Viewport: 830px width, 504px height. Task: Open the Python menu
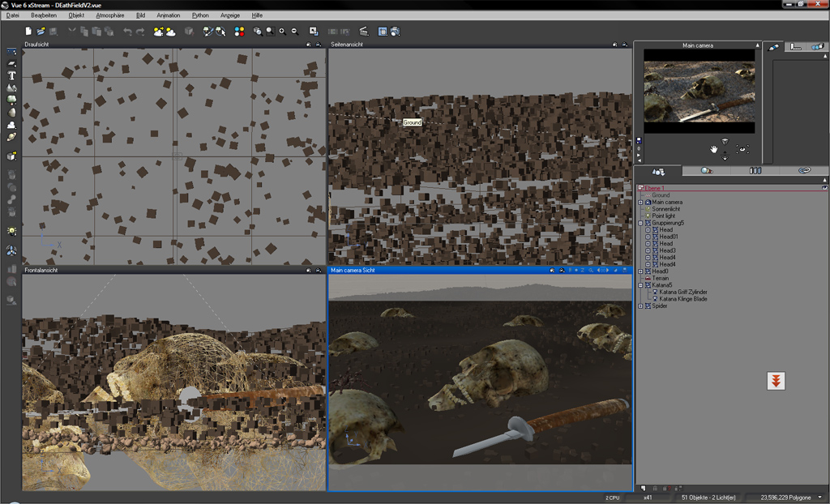point(200,15)
